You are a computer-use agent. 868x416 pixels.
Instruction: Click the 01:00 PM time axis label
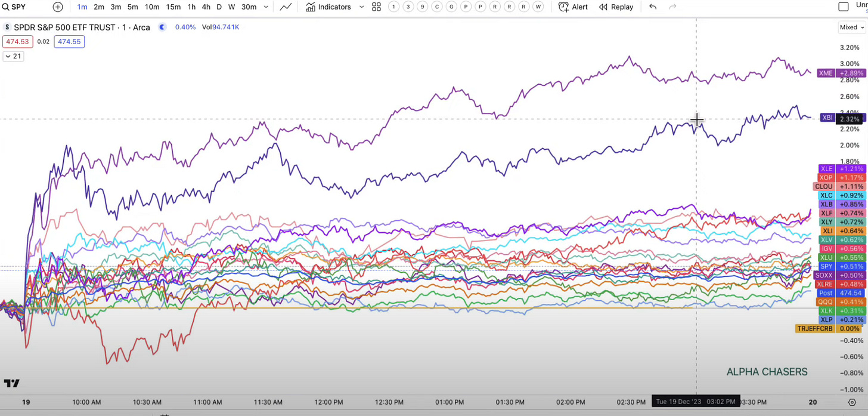[x=449, y=402]
